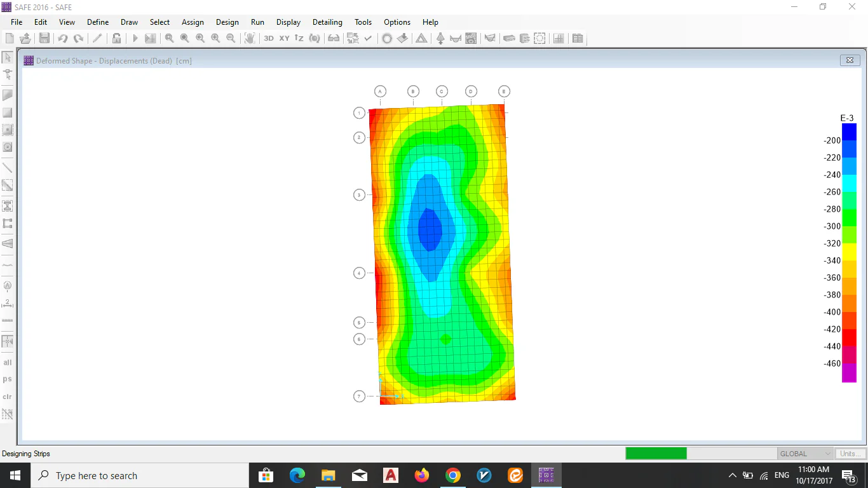Image resolution: width=868 pixels, height=488 pixels.
Task: Click the Select All 'all' sidebar icon
Action: point(8,363)
